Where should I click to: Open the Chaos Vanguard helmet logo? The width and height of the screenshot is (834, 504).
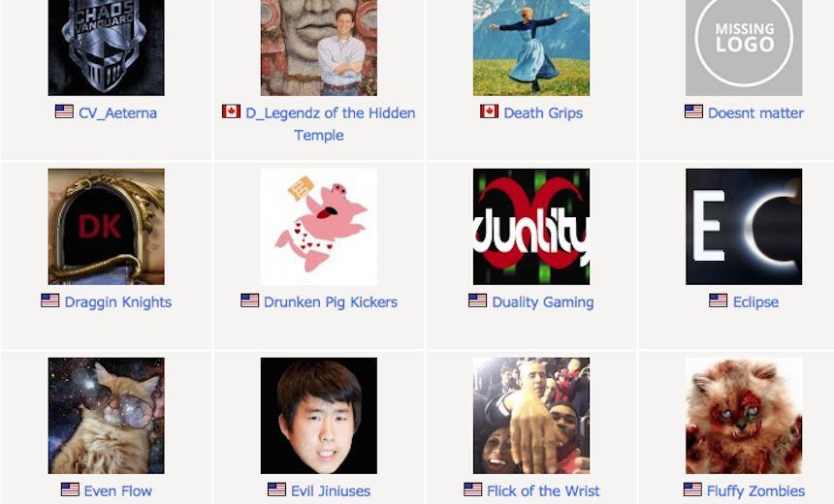click(x=107, y=47)
